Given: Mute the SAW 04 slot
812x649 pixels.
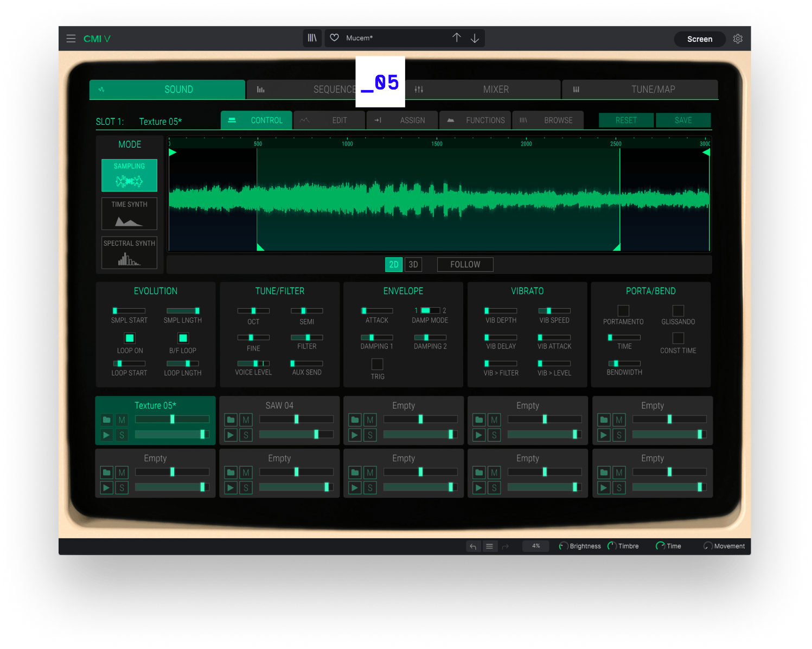Looking at the screenshot, I should click(x=246, y=420).
